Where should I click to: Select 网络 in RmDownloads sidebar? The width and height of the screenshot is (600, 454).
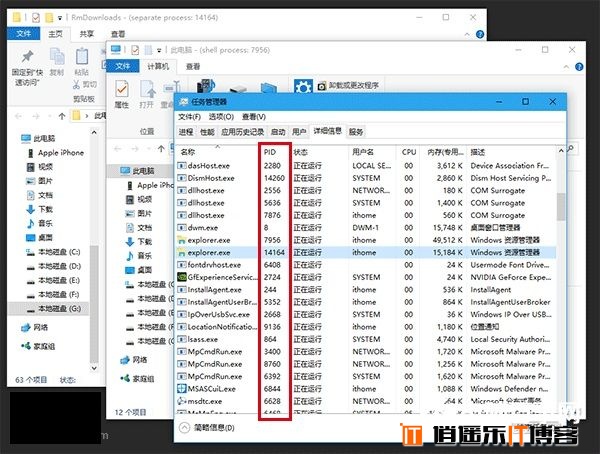coord(34,327)
